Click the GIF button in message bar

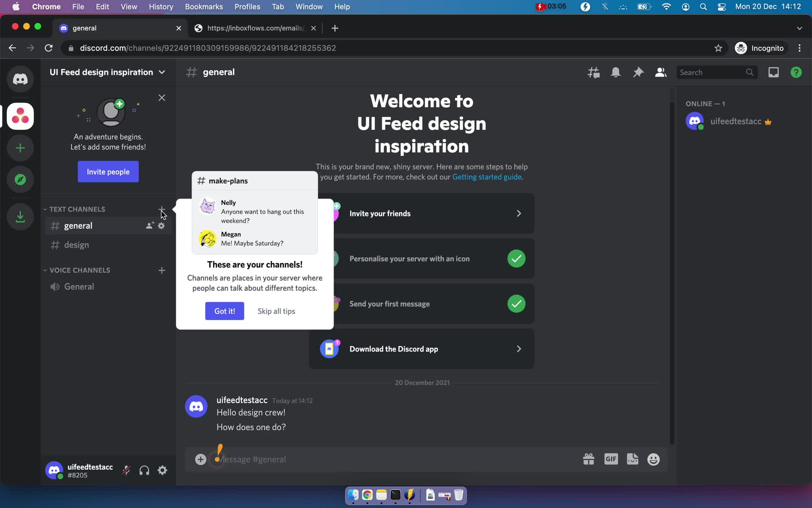pos(612,458)
